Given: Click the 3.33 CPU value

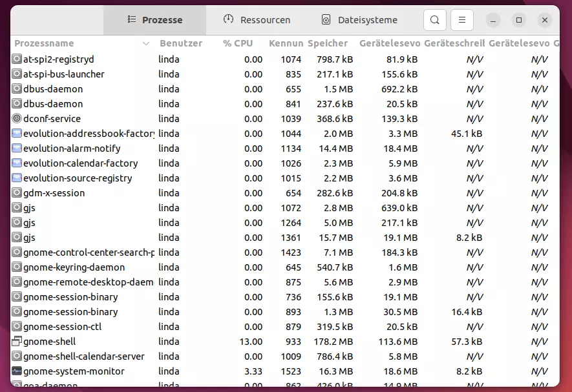Looking at the screenshot, I should pos(253,371).
